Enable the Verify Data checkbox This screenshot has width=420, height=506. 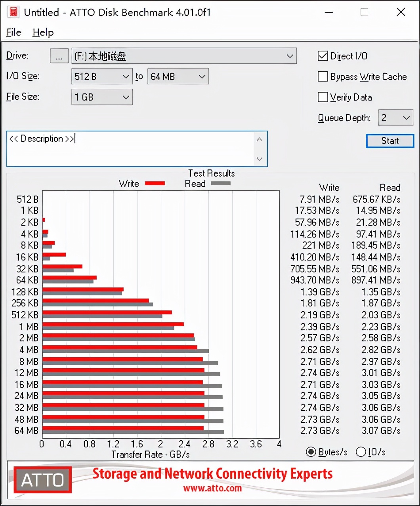323,97
